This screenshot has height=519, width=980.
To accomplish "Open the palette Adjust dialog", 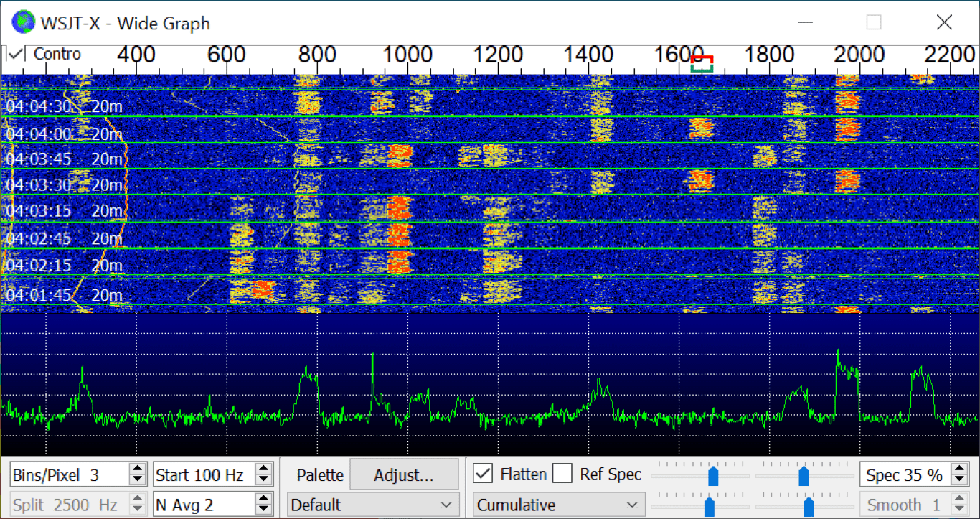I will pyautogui.click(x=403, y=474).
